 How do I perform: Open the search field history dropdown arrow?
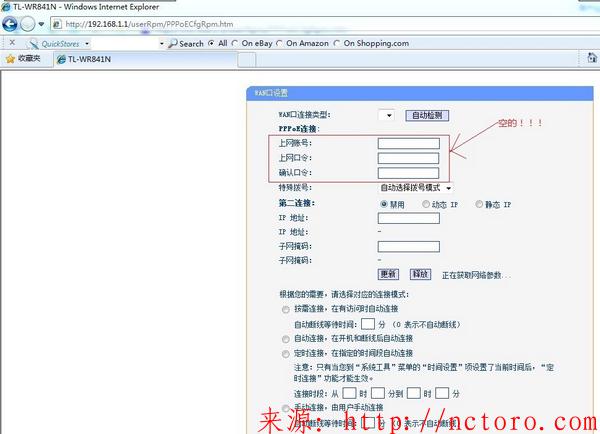click(x=161, y=44)
